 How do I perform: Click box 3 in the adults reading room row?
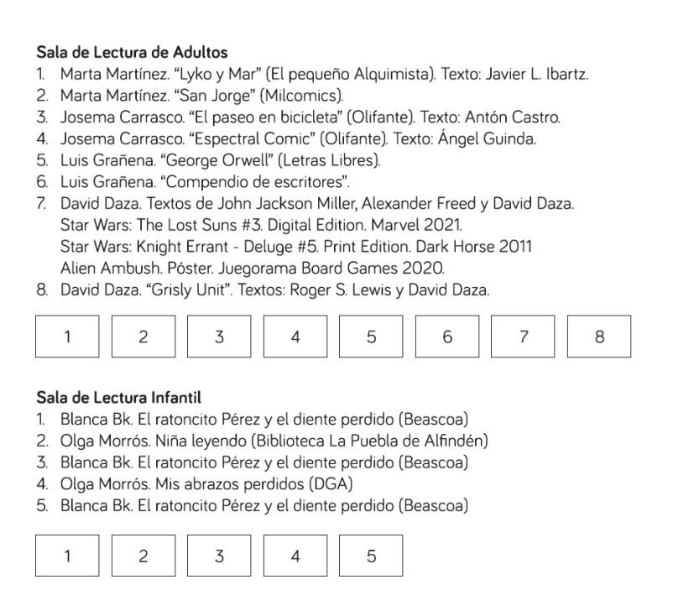pyautogui.click(x=219, y=337)
